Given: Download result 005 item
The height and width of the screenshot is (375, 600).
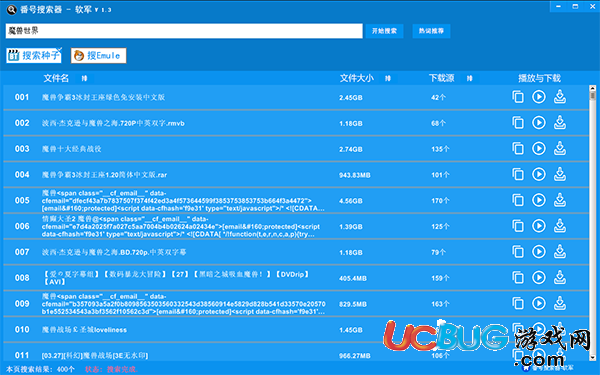Looking at the screenshot, I should 560,200.
